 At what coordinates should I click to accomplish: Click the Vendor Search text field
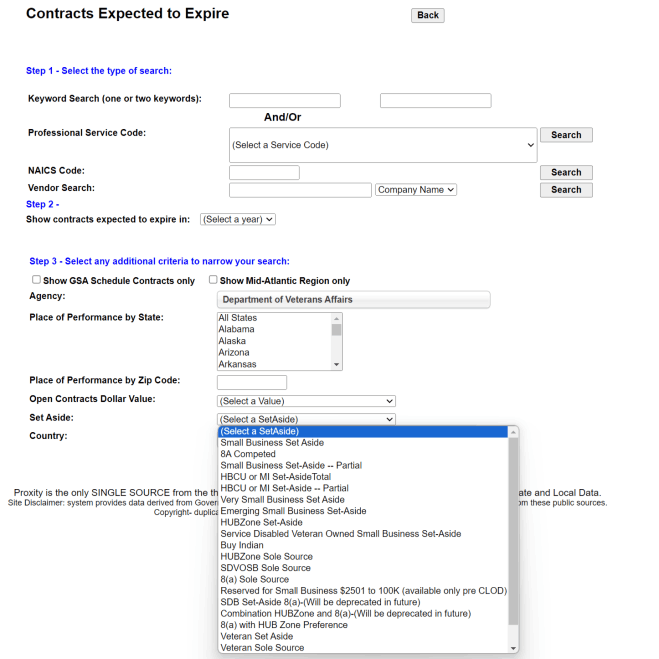click(300, 190)
